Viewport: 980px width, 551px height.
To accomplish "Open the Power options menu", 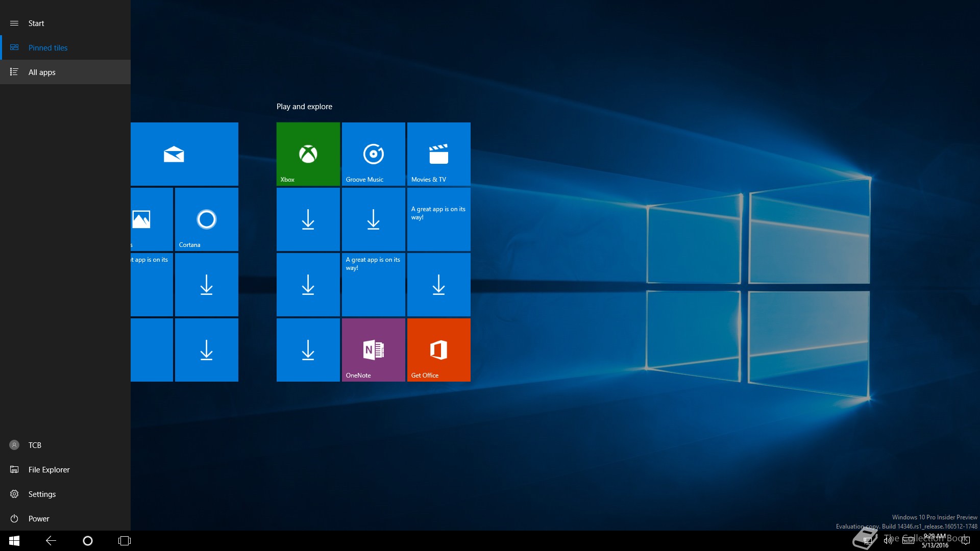I will [39, 519].
